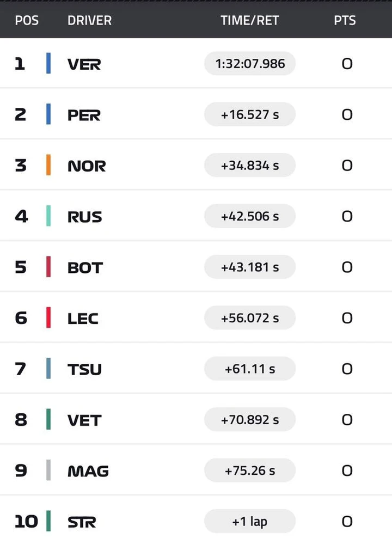Click the VET driver name

(84, 420)
